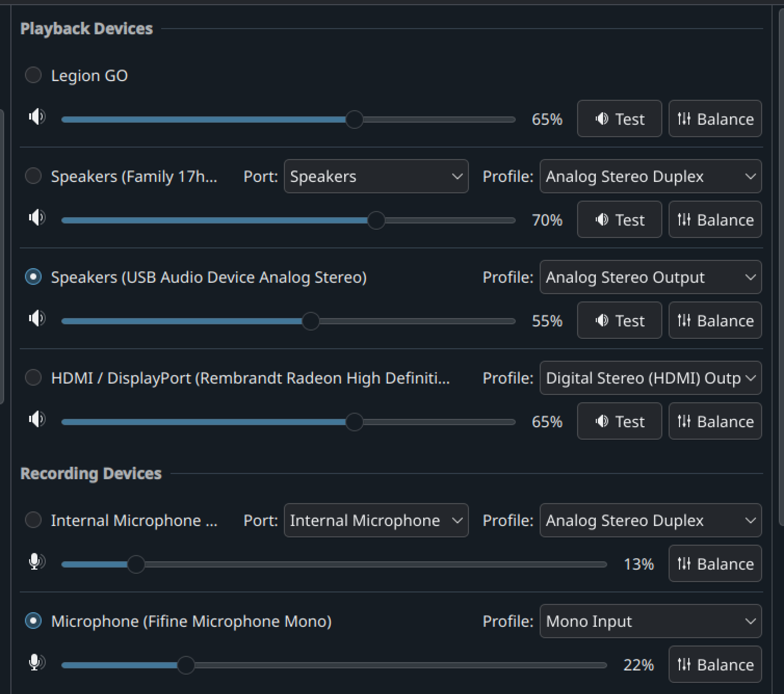Image resolution: width=784 pixels, height=694 pixels.
Task: Mute USB Audio Device speakers icon
Action: [x=37, y=319]
